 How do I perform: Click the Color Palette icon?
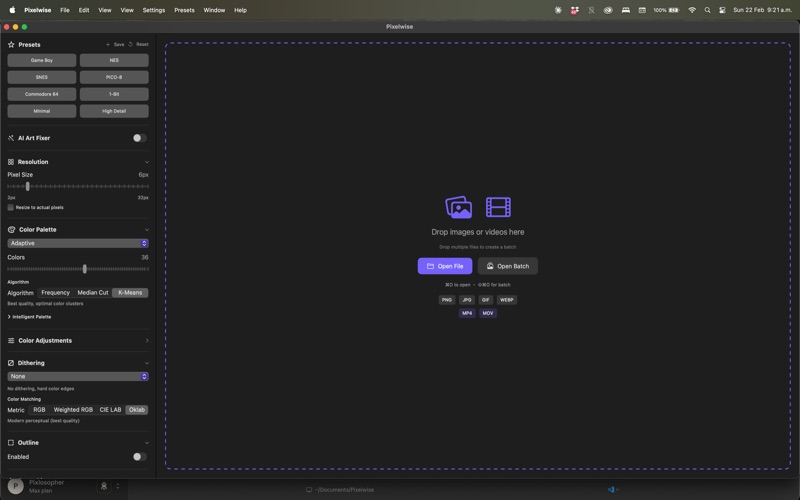(x=11, y=230)
